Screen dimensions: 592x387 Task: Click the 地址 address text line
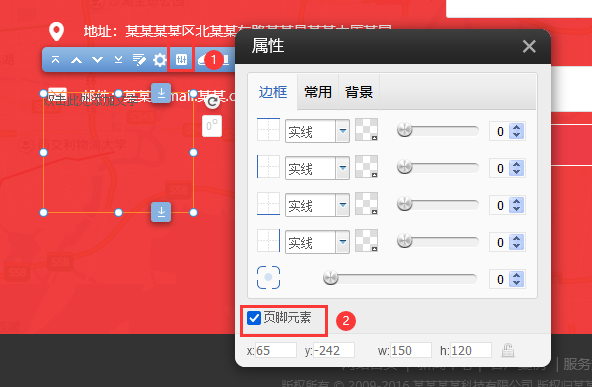tap(238, 31)
